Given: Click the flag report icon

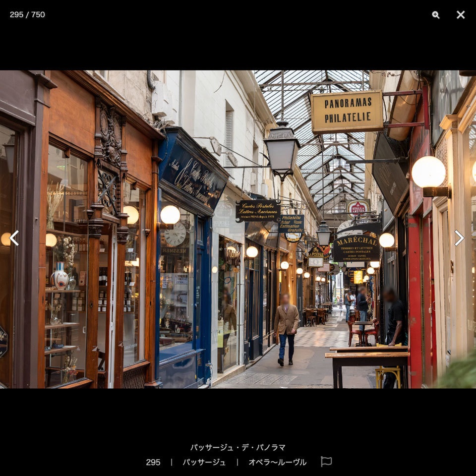Looking at the screenshot, I should [x=326, y=462].
